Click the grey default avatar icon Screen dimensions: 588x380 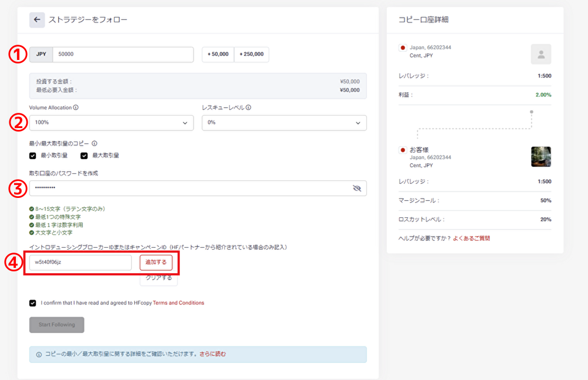pyautogui.click(x=540, y=54)
